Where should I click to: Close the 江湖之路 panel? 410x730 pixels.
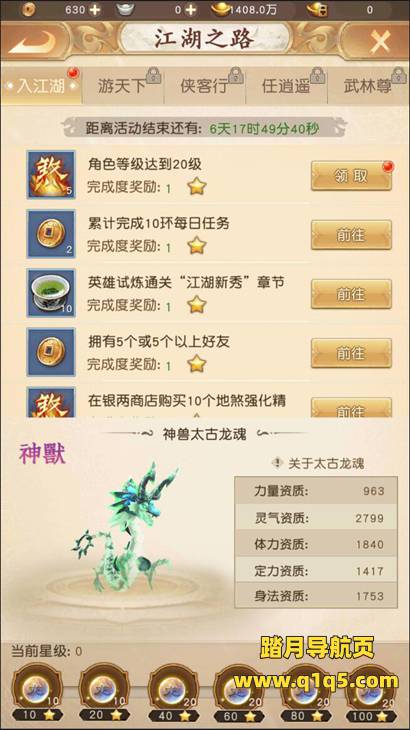click(x=379, y=43)
